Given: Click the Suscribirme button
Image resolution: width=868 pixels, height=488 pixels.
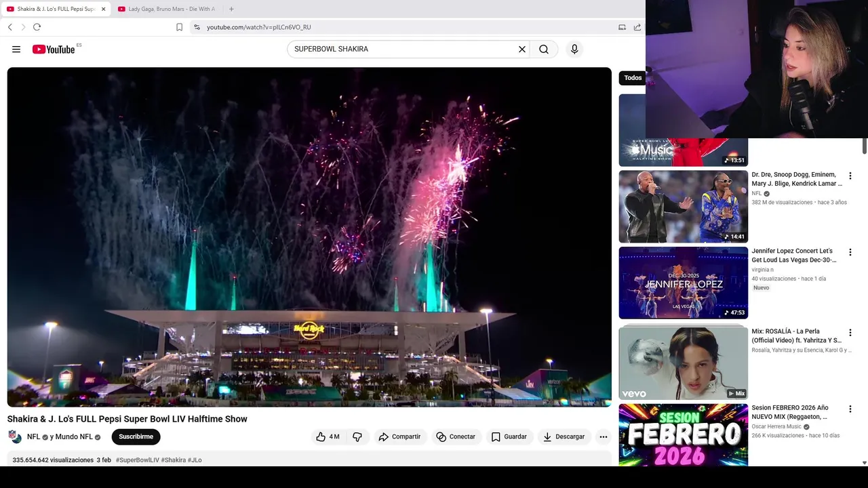Looking at the screenshot, I should click(136, 437).
